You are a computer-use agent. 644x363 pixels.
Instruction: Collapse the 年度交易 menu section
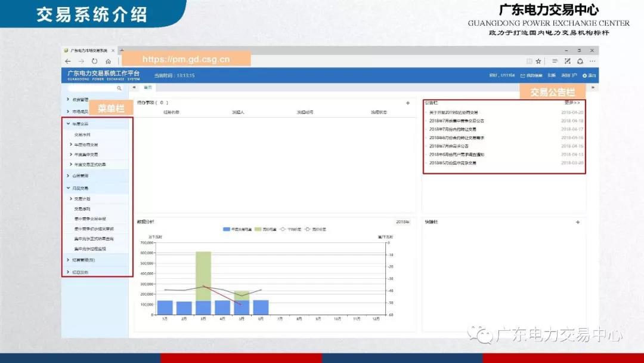(x=80, y=124)
